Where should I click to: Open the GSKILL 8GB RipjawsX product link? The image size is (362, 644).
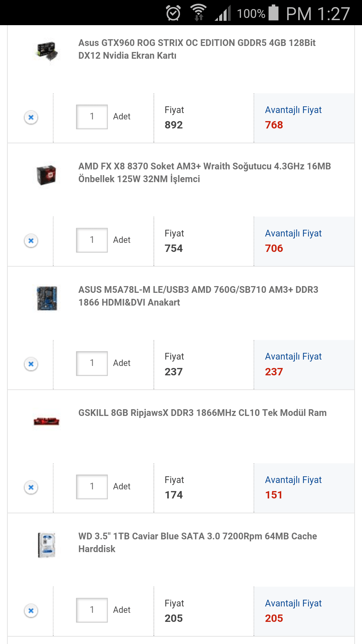pyautogui.click(x=202, y=413)
